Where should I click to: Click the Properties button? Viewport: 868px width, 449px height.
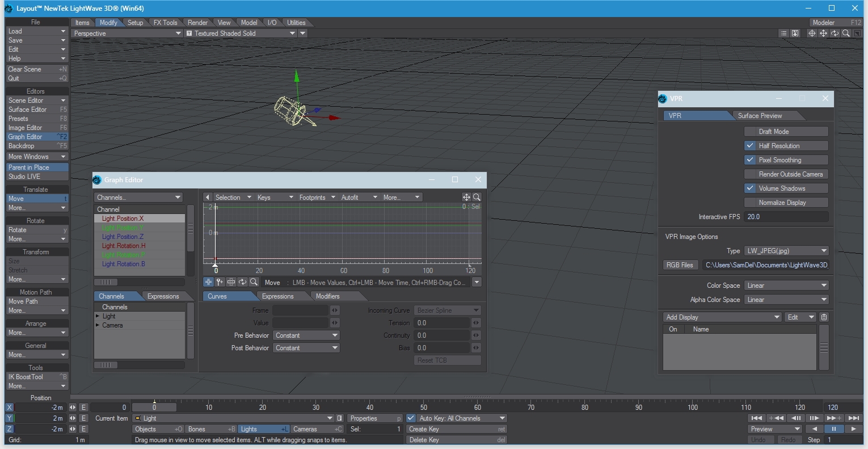[x=375, y=418]
